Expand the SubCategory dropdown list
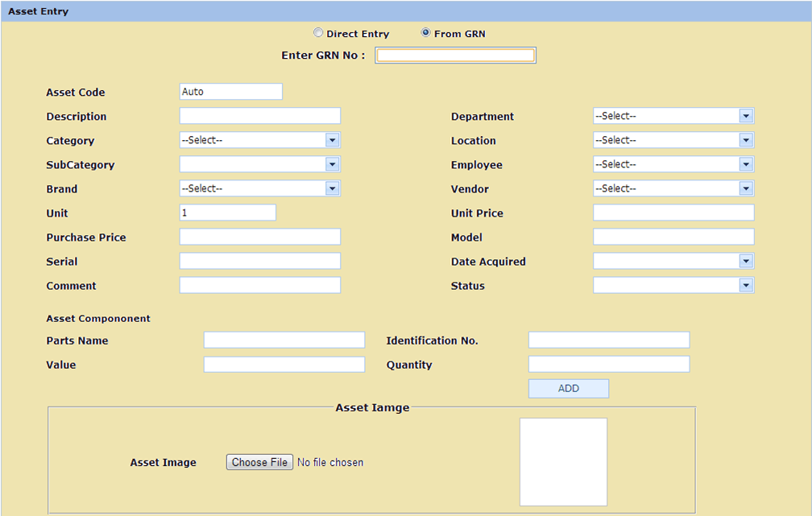The image size is (812, 516). coord(259,164)
